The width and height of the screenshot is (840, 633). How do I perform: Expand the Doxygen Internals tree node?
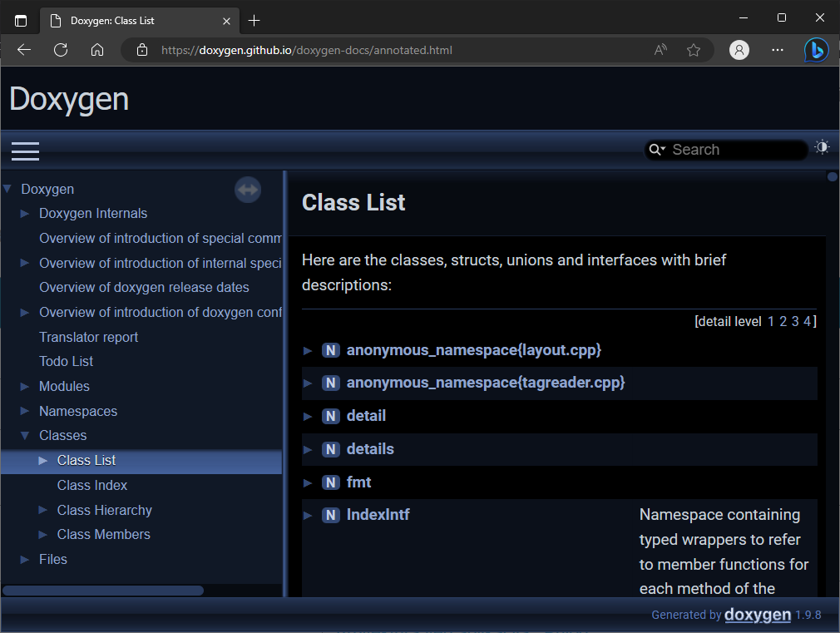point(25,213)
